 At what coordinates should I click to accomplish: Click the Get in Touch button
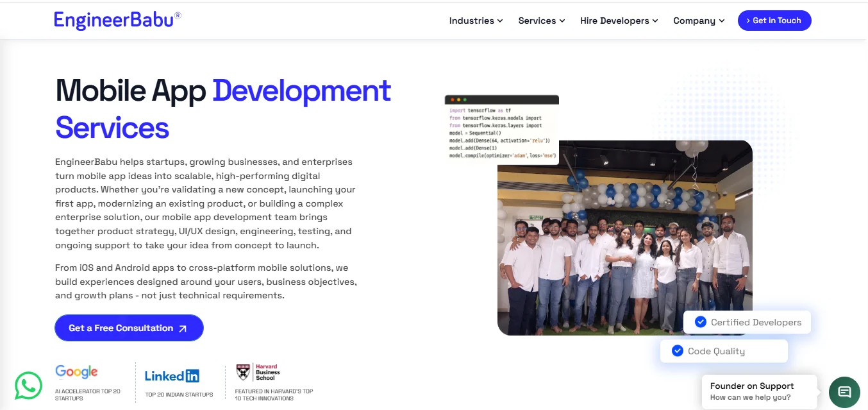coord(774,21)
